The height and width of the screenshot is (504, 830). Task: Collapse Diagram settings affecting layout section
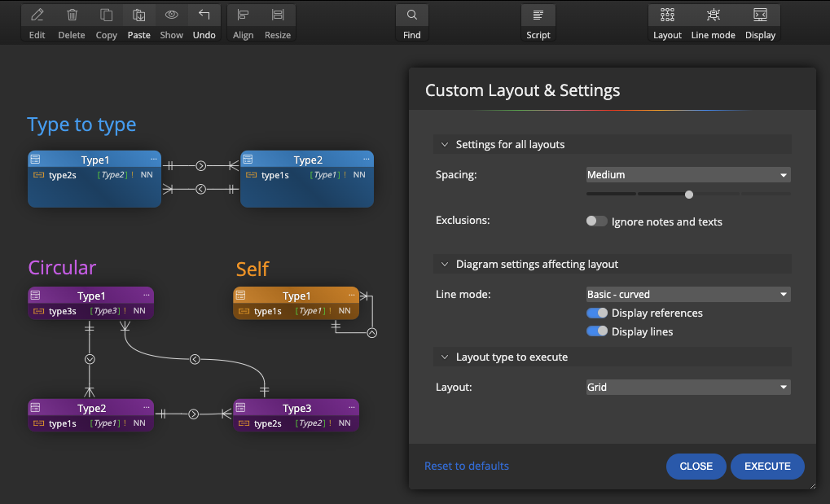(446, 265)
